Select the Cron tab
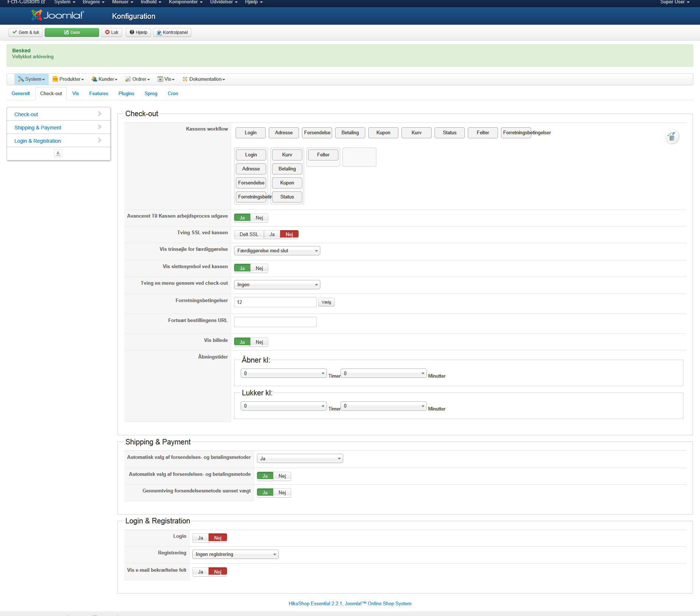 [x=173, y=94]
